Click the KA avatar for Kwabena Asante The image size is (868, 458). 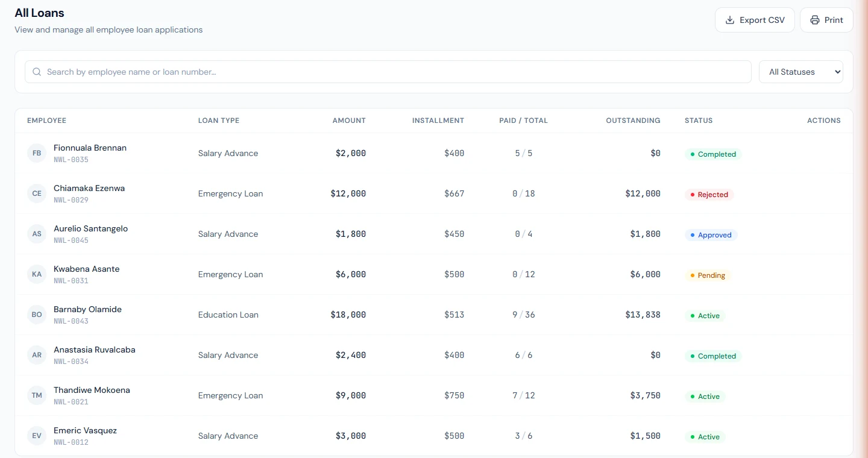[37, 274]
